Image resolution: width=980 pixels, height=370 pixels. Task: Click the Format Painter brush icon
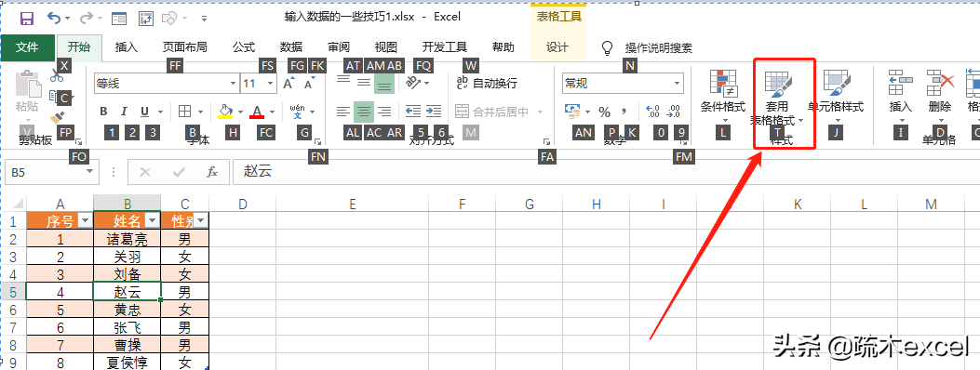tap(57, 117)
